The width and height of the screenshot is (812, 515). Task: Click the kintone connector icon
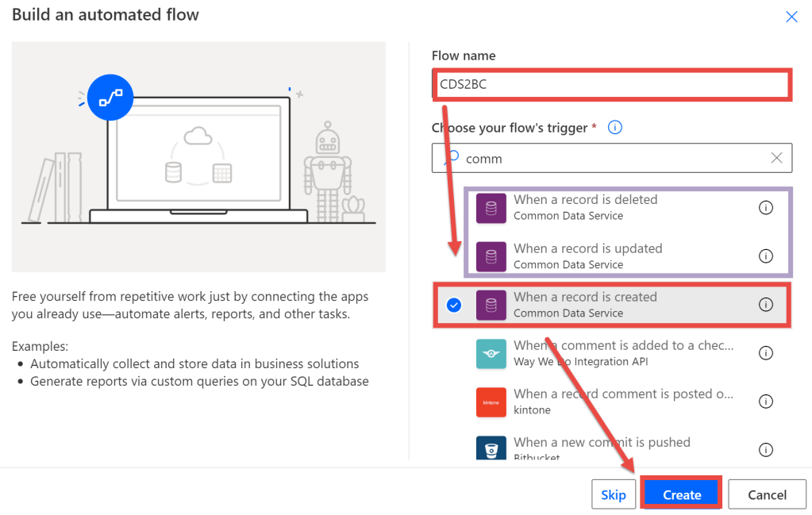491,402
